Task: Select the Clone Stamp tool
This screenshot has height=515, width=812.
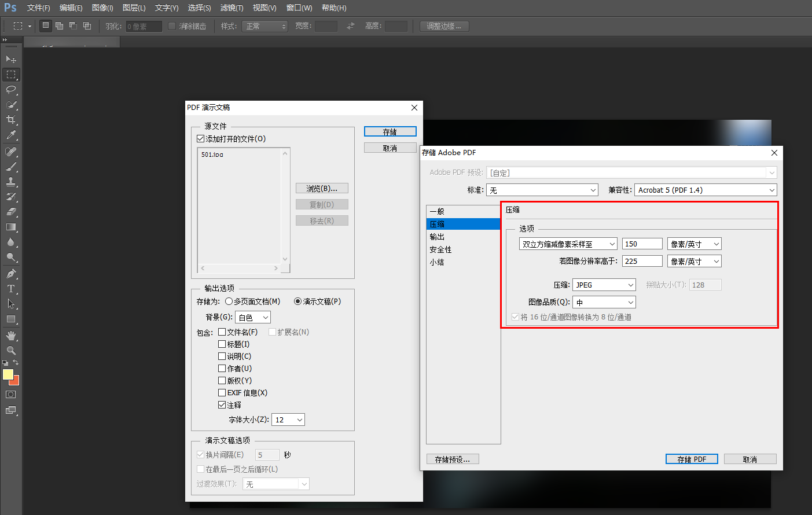Action: [x=11, y=181]
